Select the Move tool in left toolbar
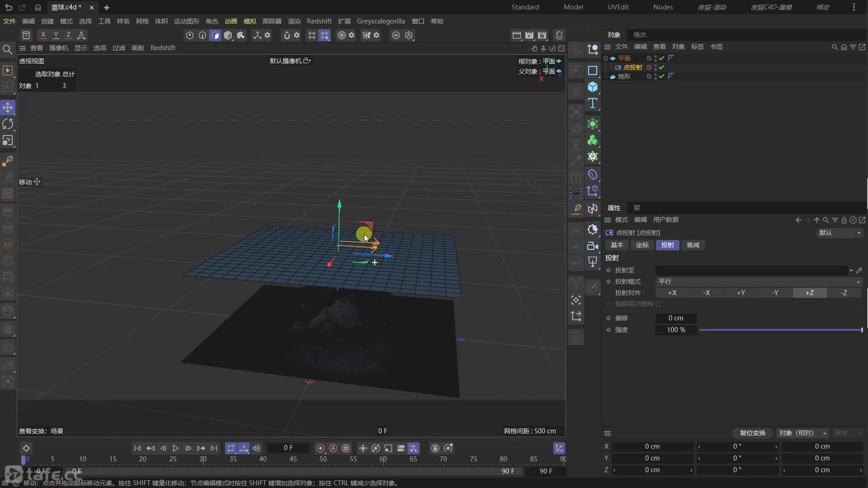The height and width of the screenshot is (488, 868). [8, 108]
